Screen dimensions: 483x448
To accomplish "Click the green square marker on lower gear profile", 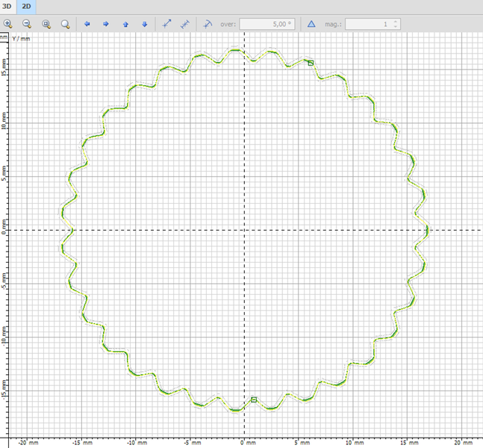I will tap(254, 399).
